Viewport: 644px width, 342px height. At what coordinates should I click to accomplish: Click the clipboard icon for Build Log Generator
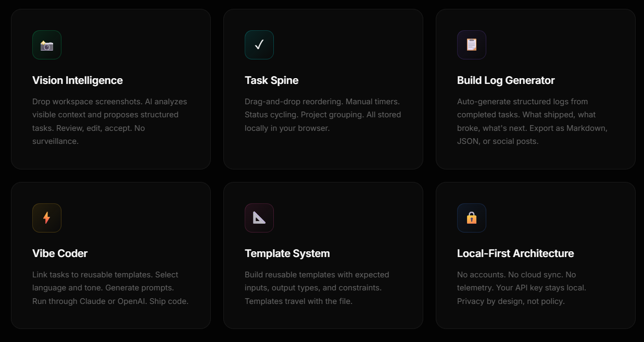click(472, 45)
